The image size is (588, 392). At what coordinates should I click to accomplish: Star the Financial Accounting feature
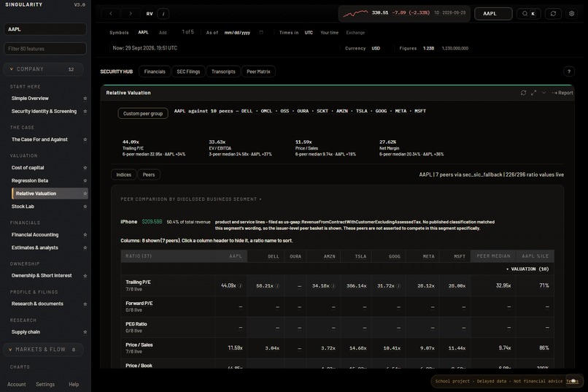tap(85, 235)
